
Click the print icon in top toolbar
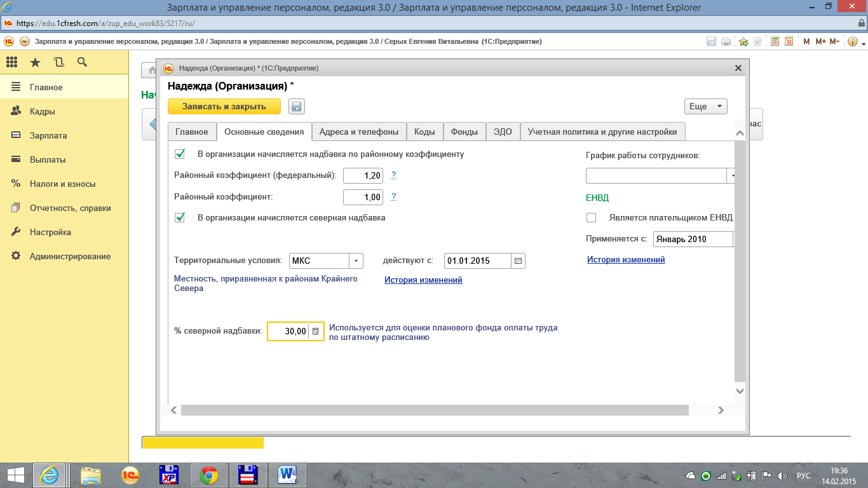click(726, 41)
